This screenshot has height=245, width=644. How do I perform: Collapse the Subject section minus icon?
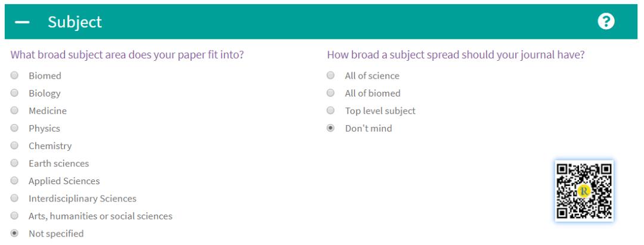[22, 23]
